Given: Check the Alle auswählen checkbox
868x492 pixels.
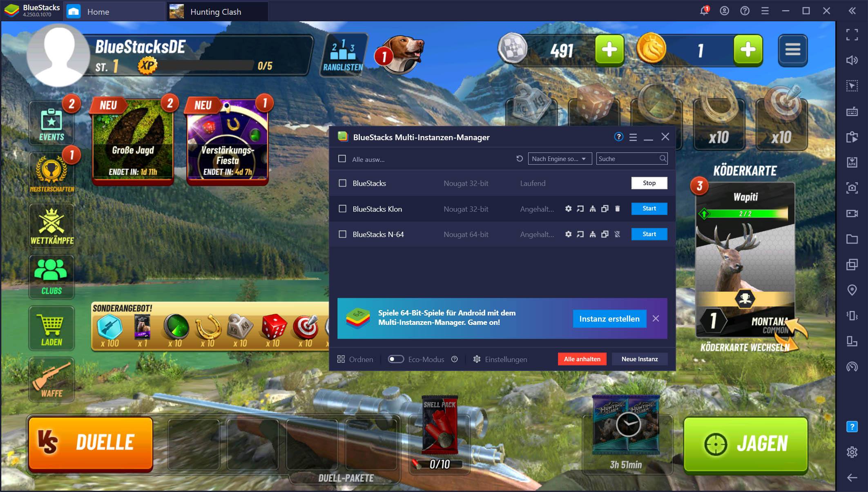Looking at the screenshot, I should 343,159.
